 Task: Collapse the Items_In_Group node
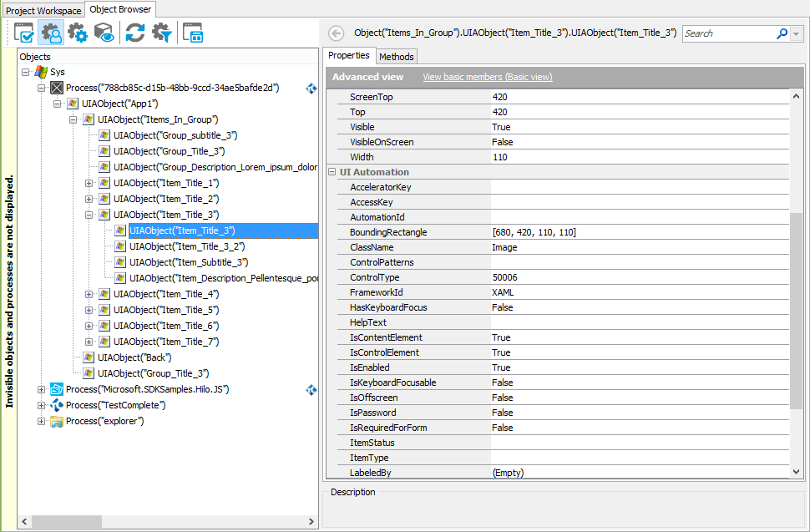click(x=73, y=119)
